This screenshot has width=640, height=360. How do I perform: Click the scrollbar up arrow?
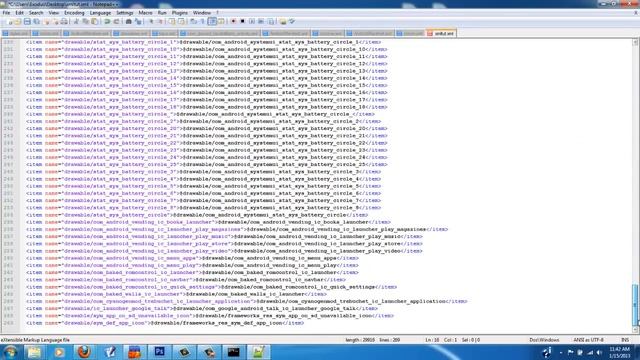[x=635, y=42]
